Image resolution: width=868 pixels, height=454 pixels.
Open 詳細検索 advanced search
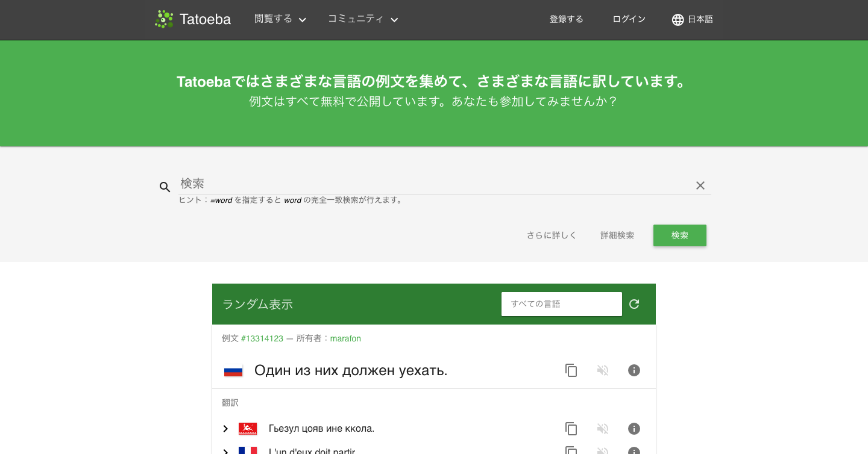click(617, 235)
